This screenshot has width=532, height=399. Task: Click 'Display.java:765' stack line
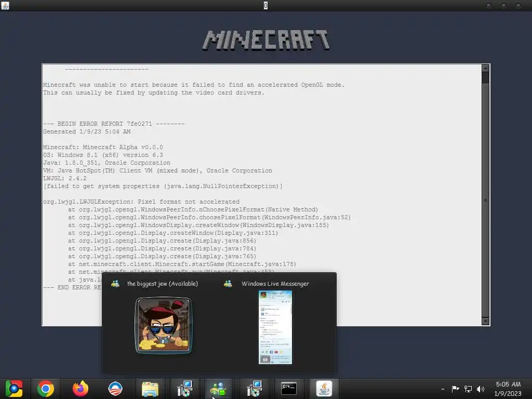(x=162, y=257)
